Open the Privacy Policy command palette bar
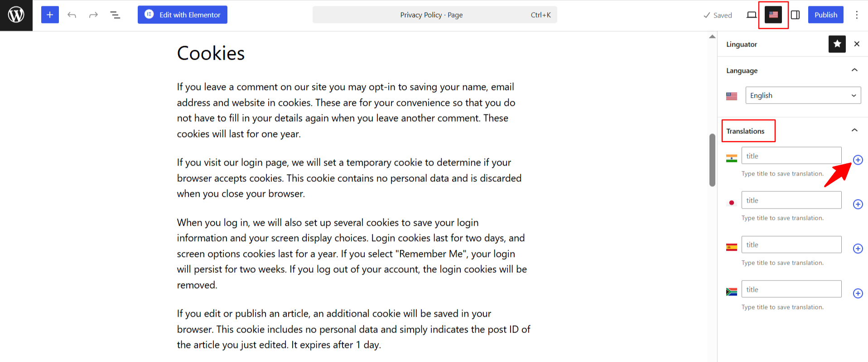Image resolution: width=868 pixels, height=362 pixels. tap(434, 15)
